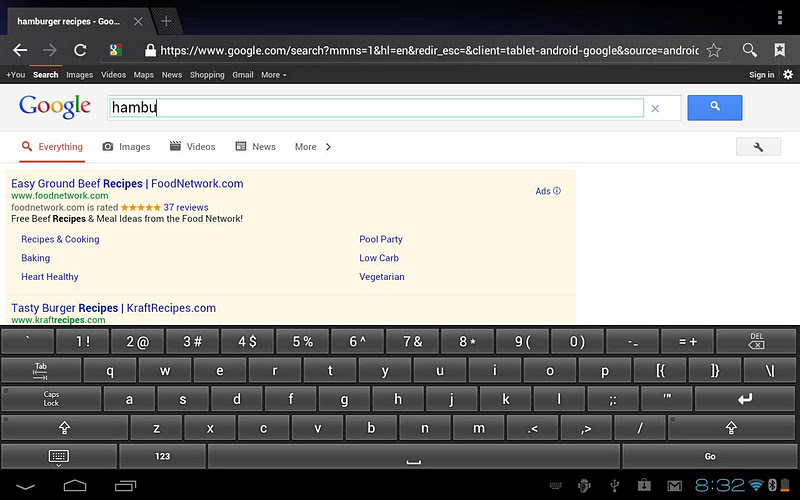This screenshot has height=500, width=800.
Task: Click the browser forward arrow
Action: [x=50, y=50]
